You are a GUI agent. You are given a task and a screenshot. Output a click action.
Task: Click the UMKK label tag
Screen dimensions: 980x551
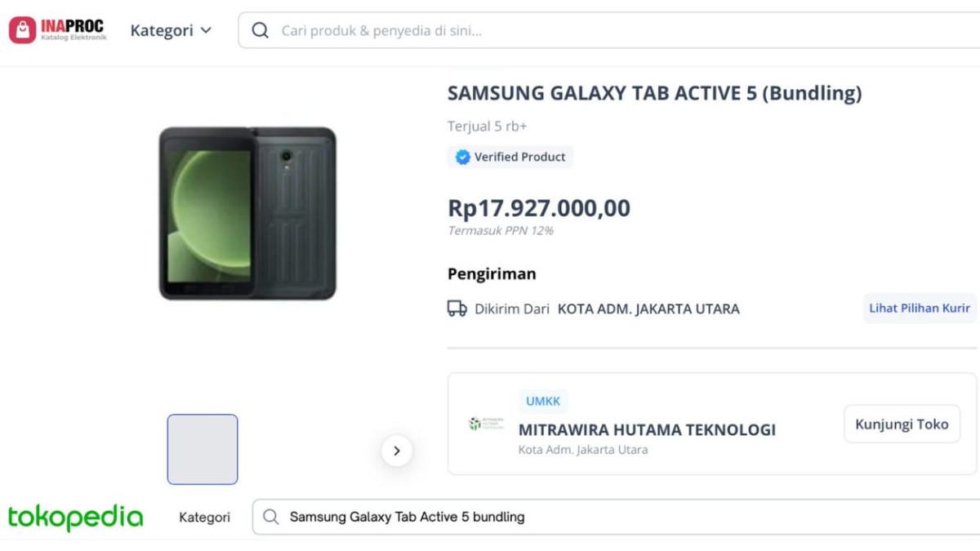click(x=543, y=401)
